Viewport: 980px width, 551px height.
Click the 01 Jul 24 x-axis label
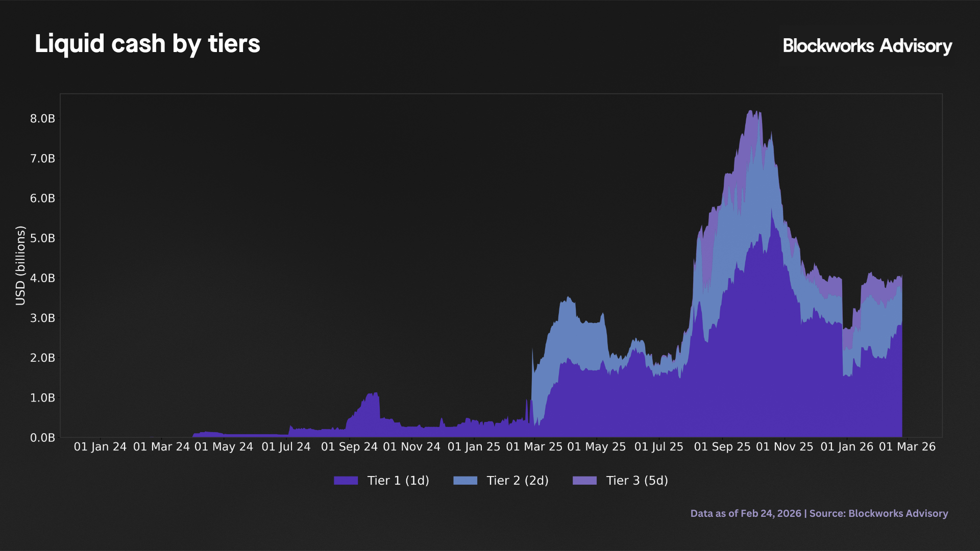286,447
